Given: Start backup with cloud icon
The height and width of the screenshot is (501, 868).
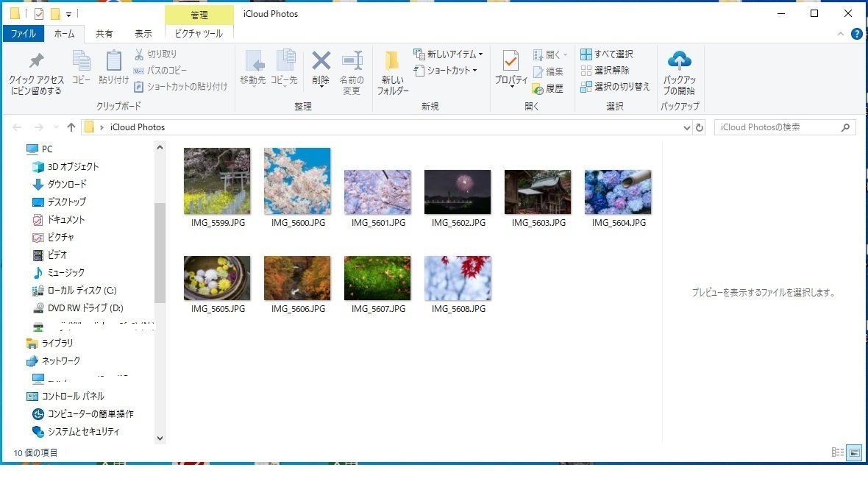Looking at the screenshot, I should [679, 73].
